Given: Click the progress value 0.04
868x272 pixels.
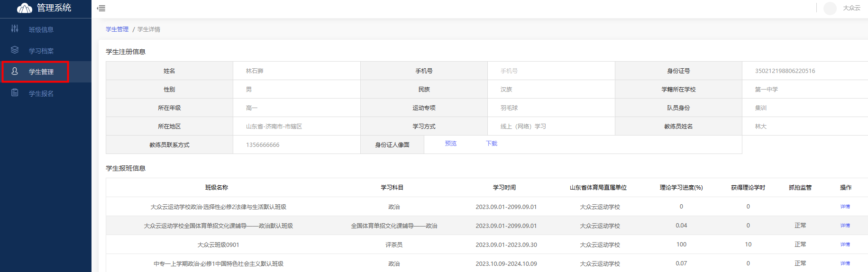Looking at the screenshot, I should click(x=681, y=226).
